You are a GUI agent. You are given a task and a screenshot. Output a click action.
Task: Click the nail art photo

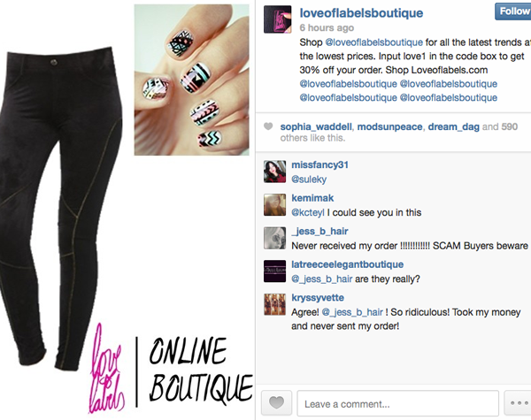[x=192, y=80]
